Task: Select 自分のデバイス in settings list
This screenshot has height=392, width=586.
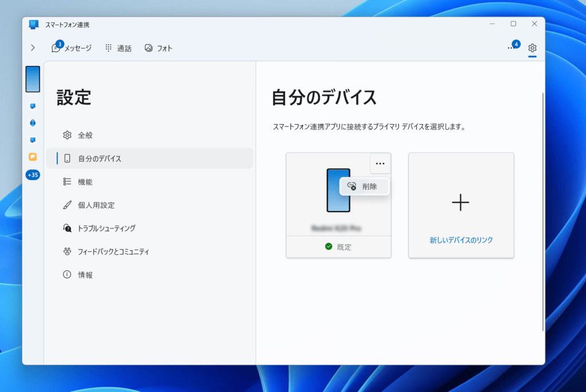Action: pyautogui.click(x=100, y=159)
